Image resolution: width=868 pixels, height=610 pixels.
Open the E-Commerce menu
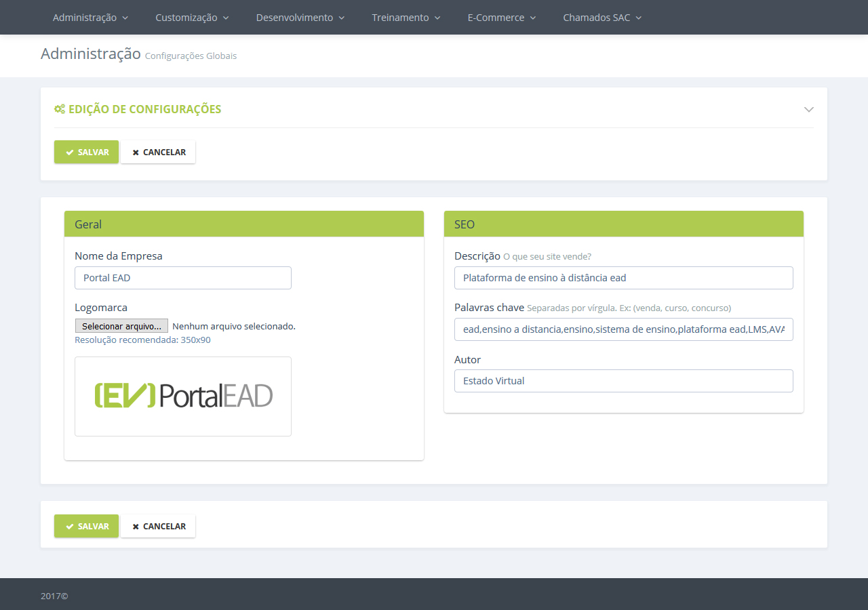[x=502, y=17]
